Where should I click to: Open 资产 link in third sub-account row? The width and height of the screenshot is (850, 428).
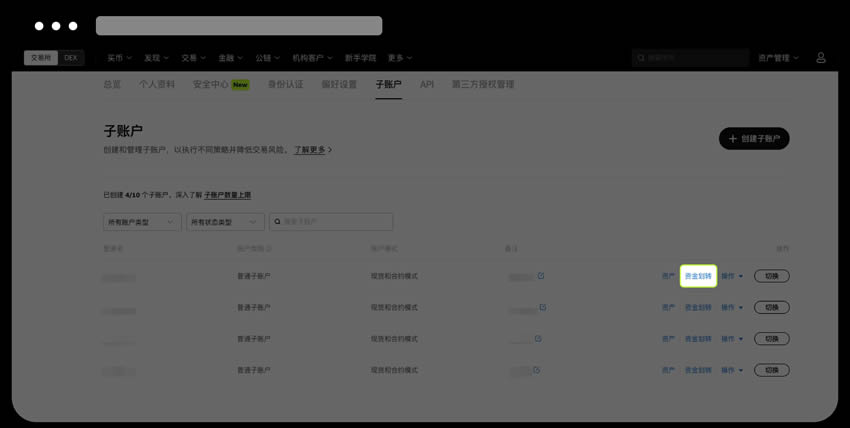tap(668, 339)
